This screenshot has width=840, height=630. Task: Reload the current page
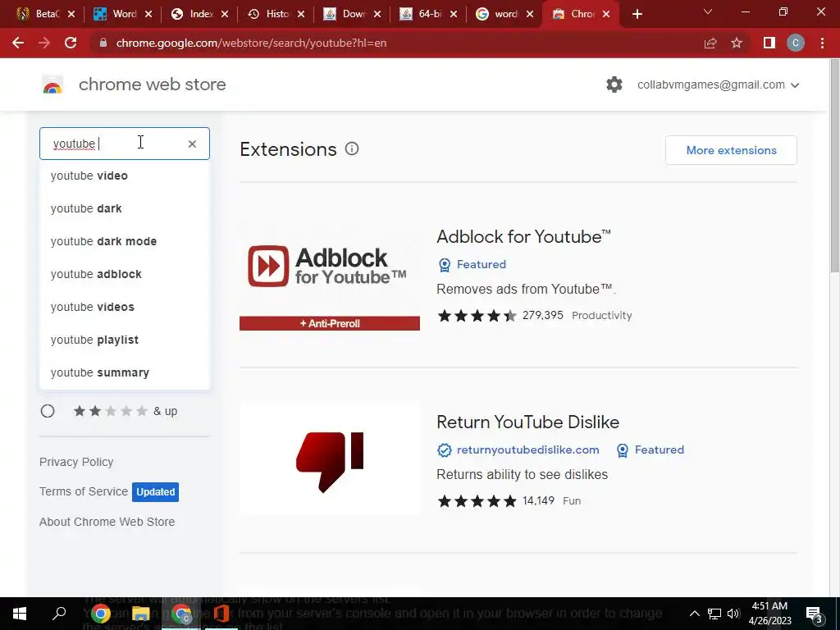click(71, 43)
